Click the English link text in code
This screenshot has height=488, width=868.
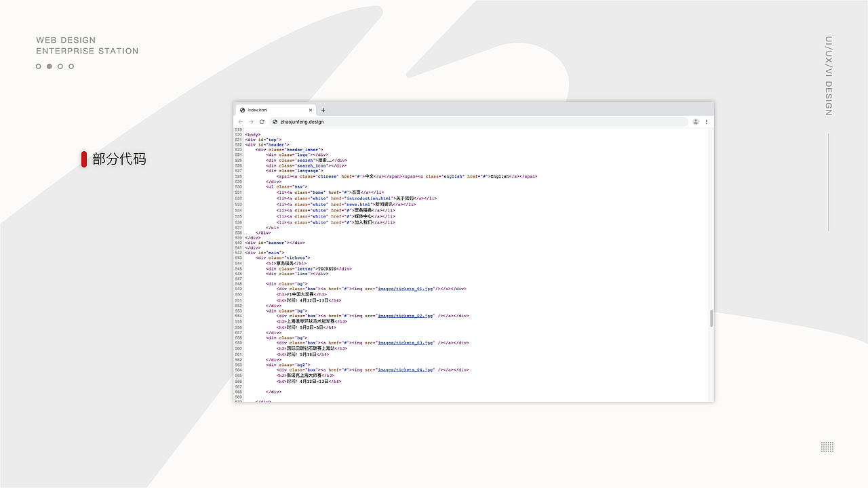click(500, 176)
